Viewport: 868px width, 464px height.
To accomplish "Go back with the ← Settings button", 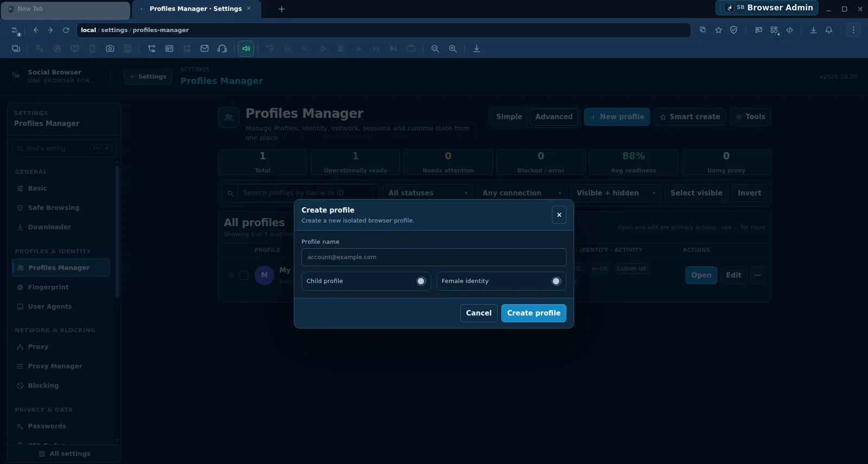I will point(148,77).
